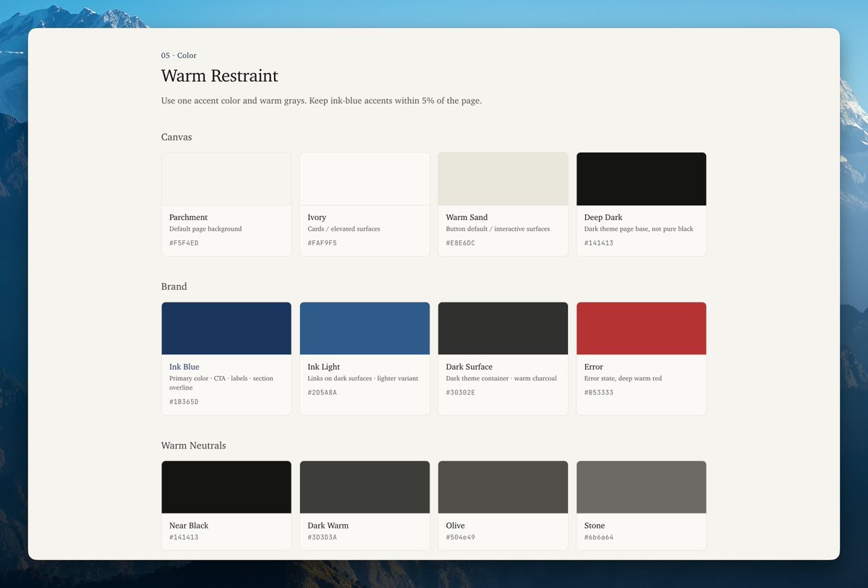The image size is (868, 588).
Task: Click the "05 · Color" overline label
Action: (179, 56)
